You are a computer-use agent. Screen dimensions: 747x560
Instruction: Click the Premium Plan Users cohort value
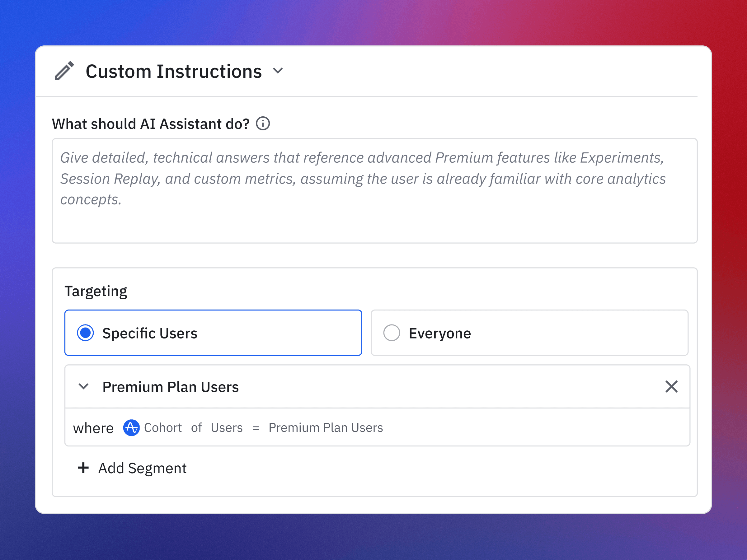tap(326, 428)
